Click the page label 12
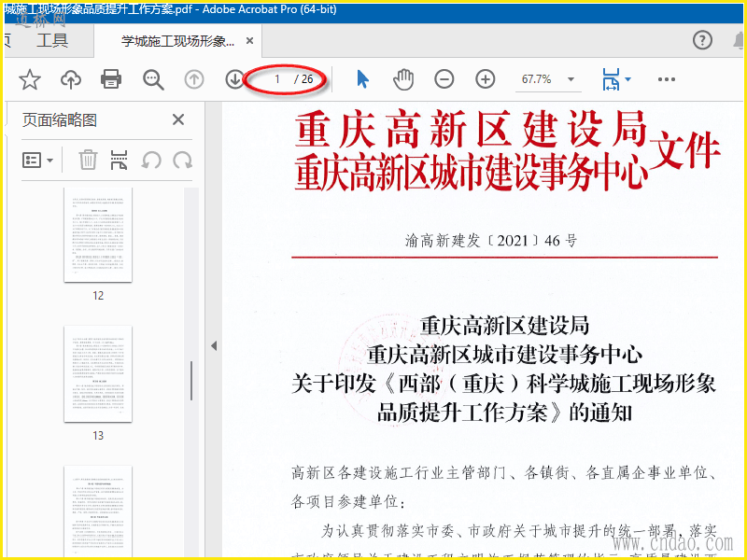The image size is (747, 560). point(98,296)
